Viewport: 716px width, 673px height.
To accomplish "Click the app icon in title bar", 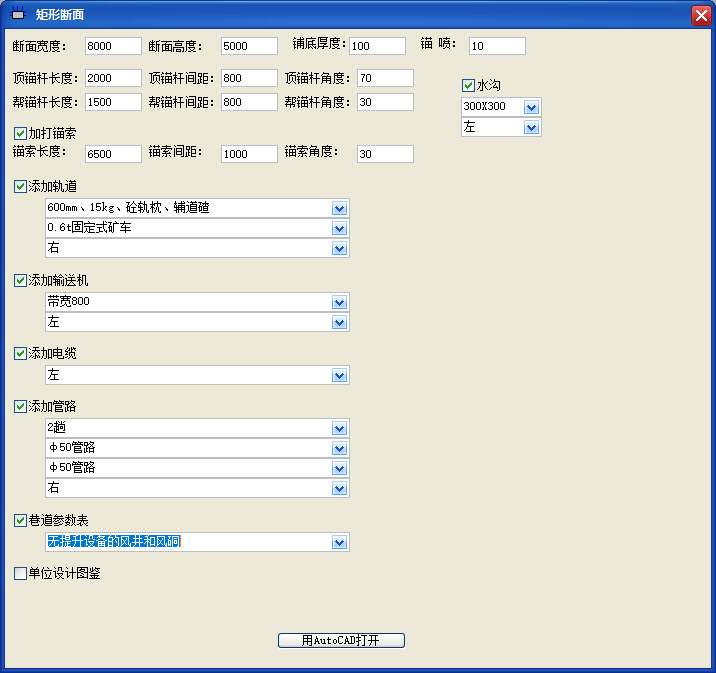I will coord(17,15).
